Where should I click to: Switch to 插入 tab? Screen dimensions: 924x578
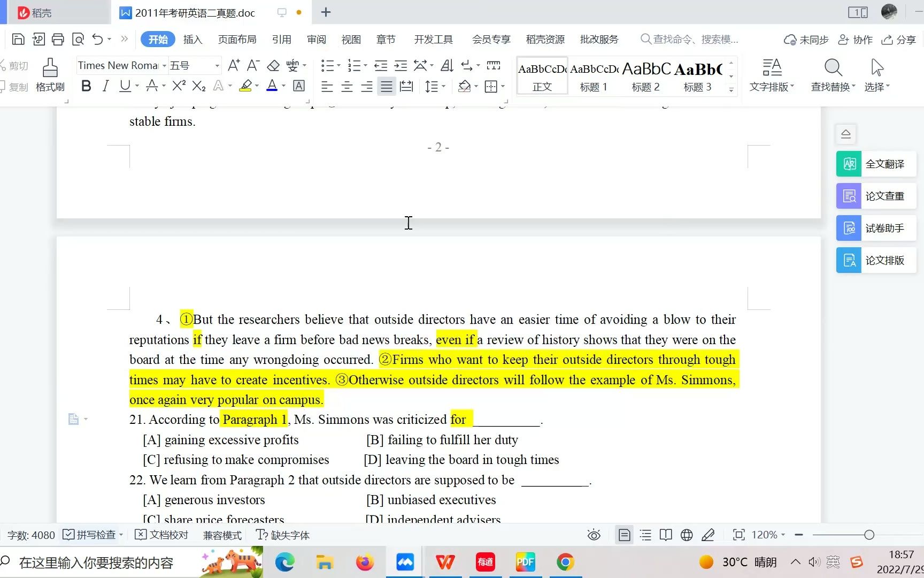tap(192, 39)
